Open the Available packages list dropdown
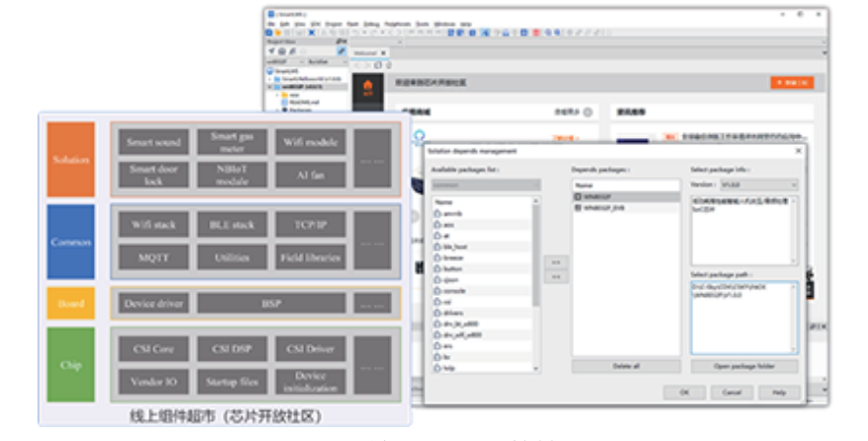The width and height of the screenshot is (868, 441). coord(486,185)
